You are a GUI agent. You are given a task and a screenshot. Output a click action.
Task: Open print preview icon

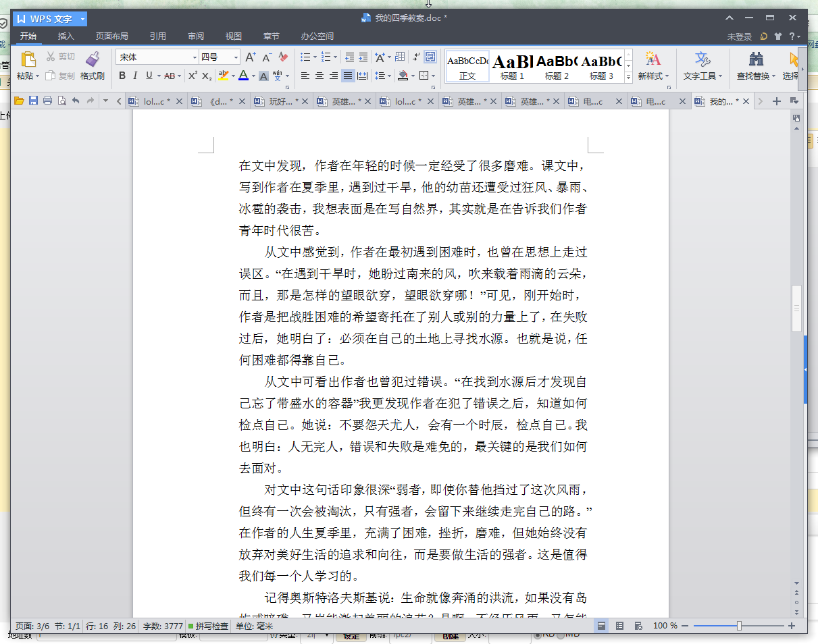(61, 101)
